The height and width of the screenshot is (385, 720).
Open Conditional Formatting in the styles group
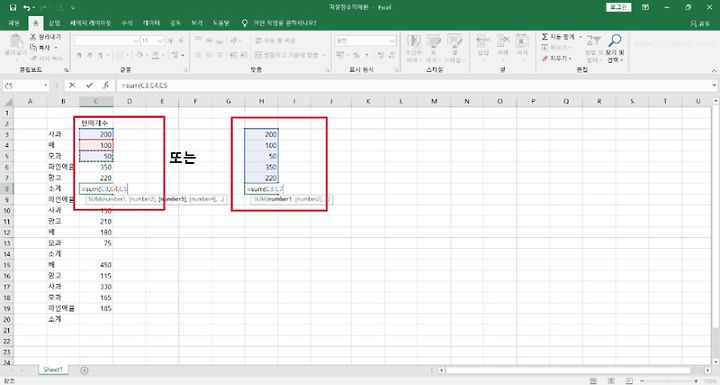tap(413, 48)
